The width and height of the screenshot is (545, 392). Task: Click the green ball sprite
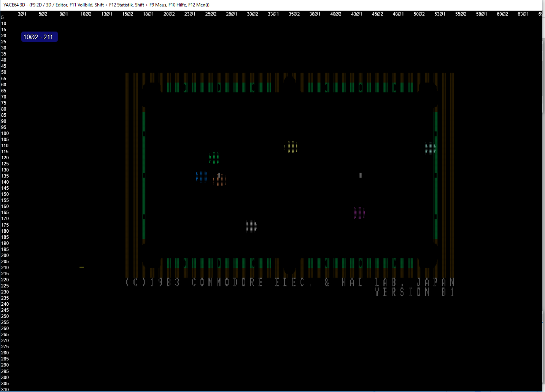(x=214, y=158)
